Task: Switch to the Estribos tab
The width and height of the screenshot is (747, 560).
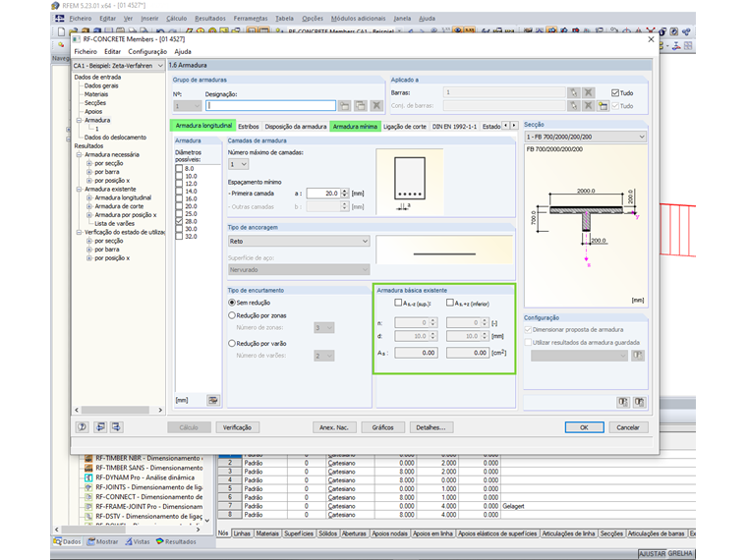Action: tap(249, 126)
